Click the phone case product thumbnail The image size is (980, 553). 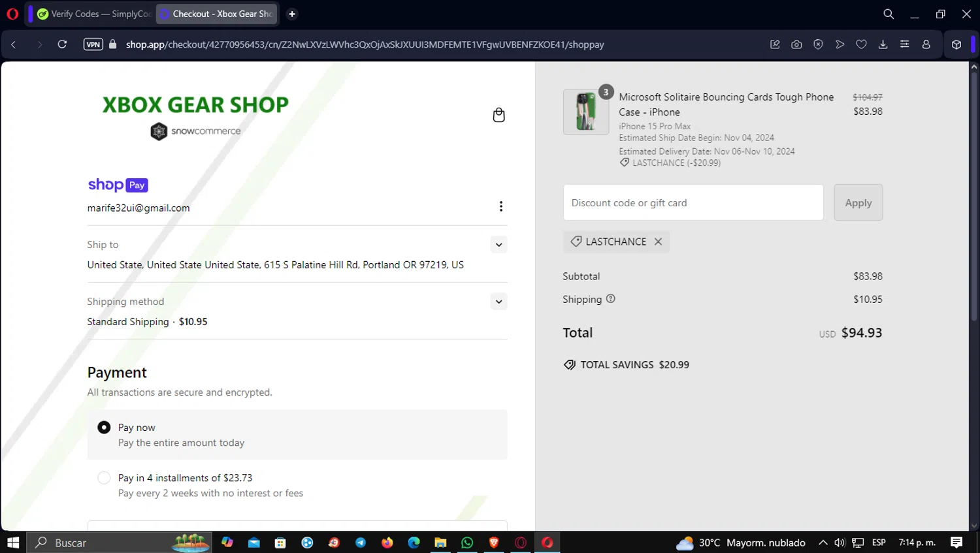click(x=586, y=112)
